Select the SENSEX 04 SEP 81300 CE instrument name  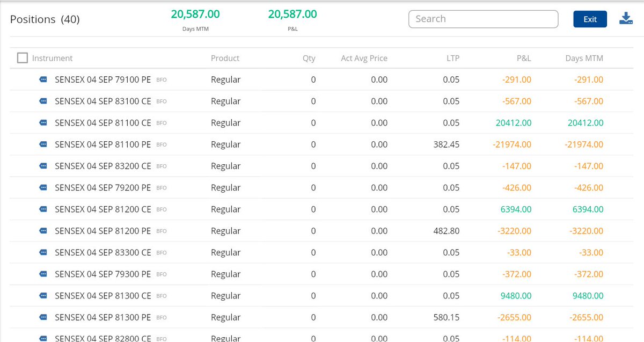click(x=103, y=296)
